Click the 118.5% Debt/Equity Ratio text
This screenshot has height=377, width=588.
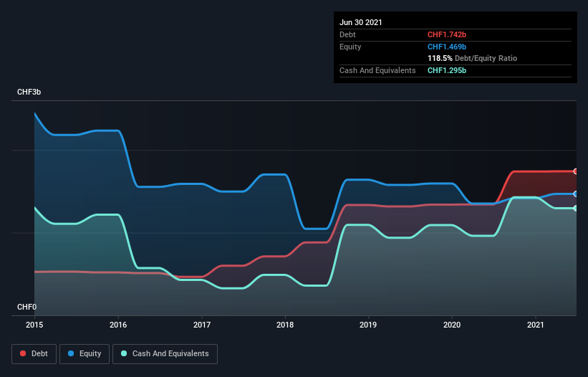pos(473,59)
